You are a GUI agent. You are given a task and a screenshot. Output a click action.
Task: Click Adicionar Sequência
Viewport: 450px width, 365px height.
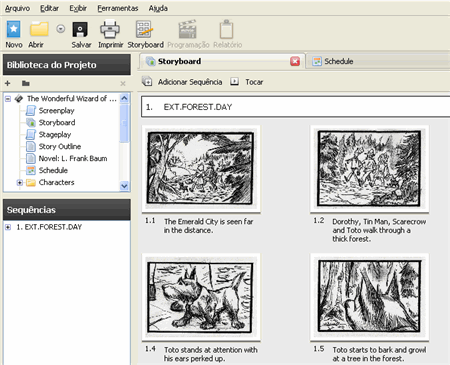click(190, 82)
